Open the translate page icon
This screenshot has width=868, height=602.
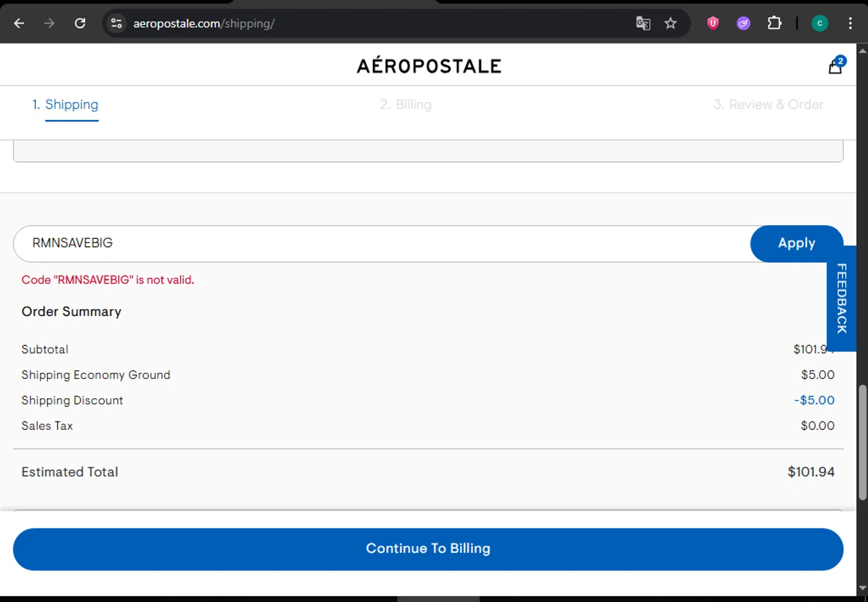pyautogui.click(x=643, y=23)
